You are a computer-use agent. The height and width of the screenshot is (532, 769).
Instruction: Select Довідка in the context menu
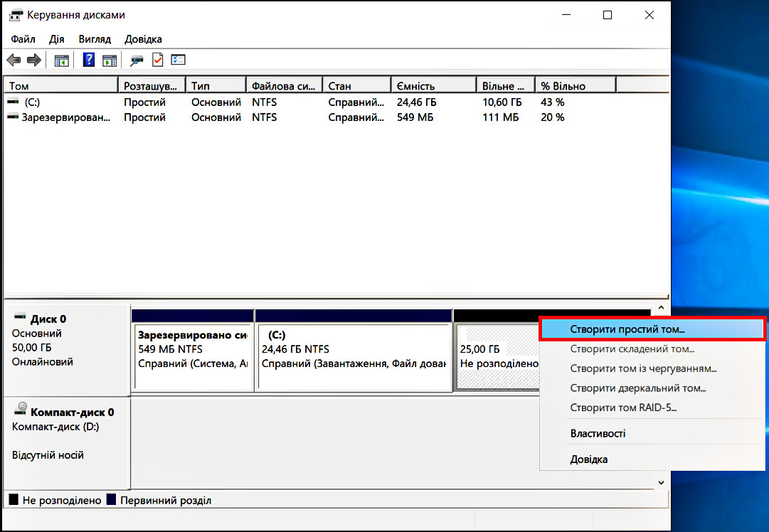[x=652, y=459]
